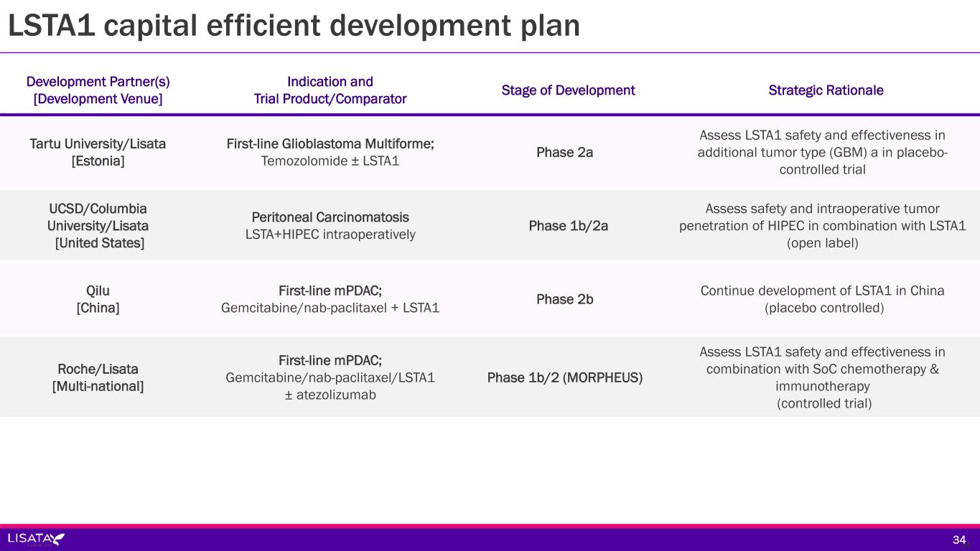
Task: Click the HIPEC intraoperative tumor penetration rationale
Action: coord(822,226)
